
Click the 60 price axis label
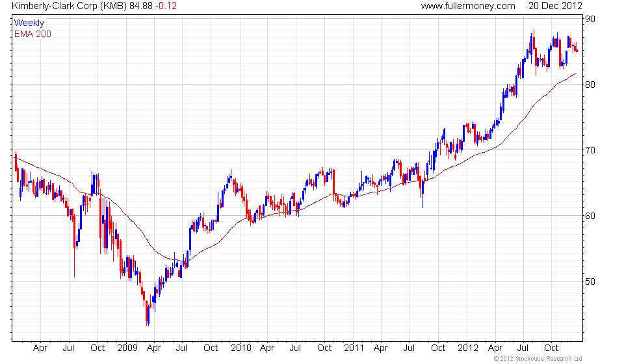[590, 216]
